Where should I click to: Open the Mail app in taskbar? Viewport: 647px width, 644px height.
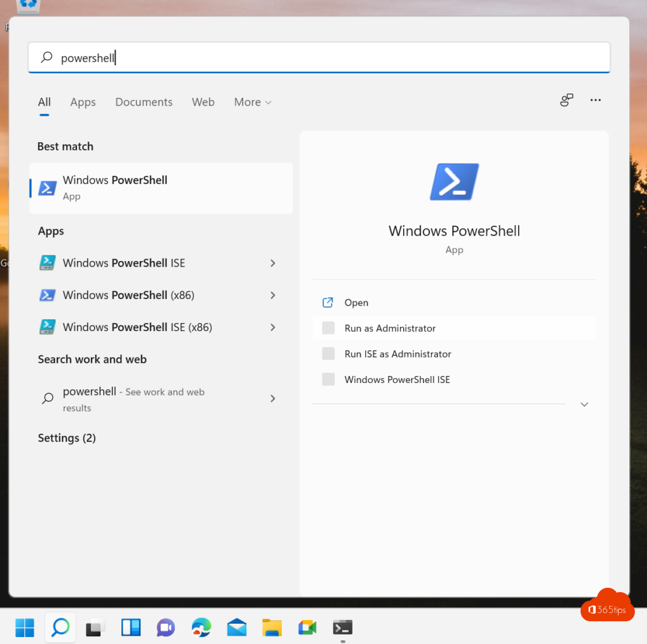(x=237, y=627)
